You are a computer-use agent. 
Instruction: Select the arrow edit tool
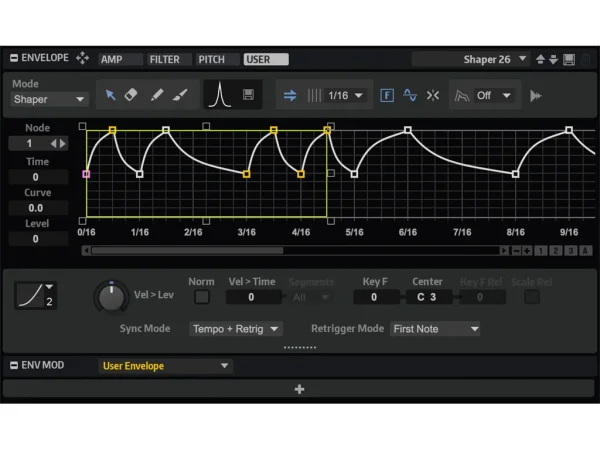[x=111, y=95]
